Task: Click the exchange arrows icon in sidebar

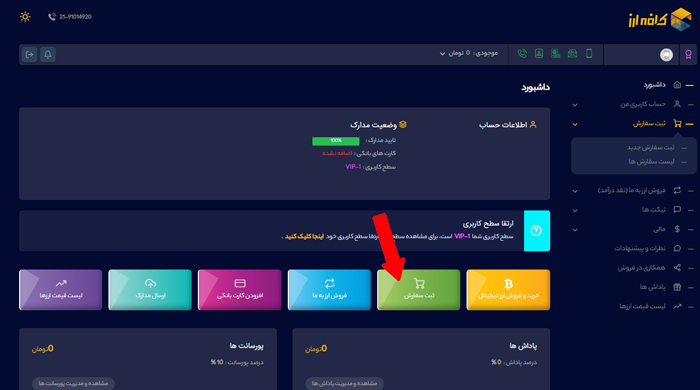Action: click(x=677, y=190)
